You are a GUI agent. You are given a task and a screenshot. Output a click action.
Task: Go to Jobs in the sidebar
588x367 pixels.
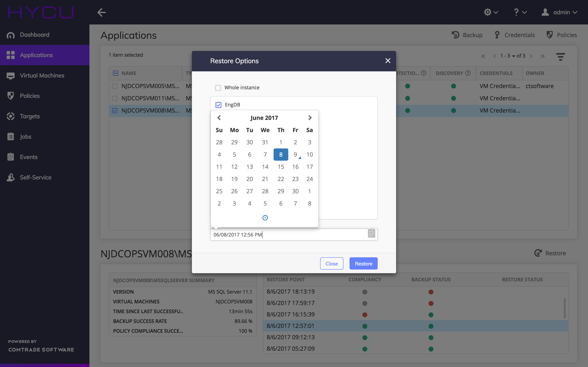pos(26,137)
